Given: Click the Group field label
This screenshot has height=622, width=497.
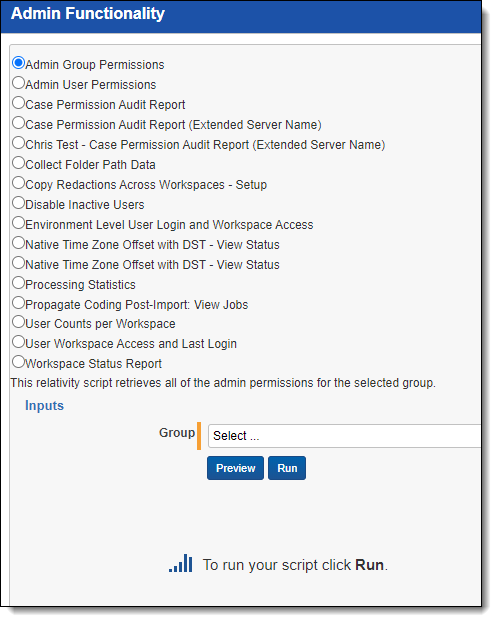Looking at the screenshot, I should coord(177,433).
